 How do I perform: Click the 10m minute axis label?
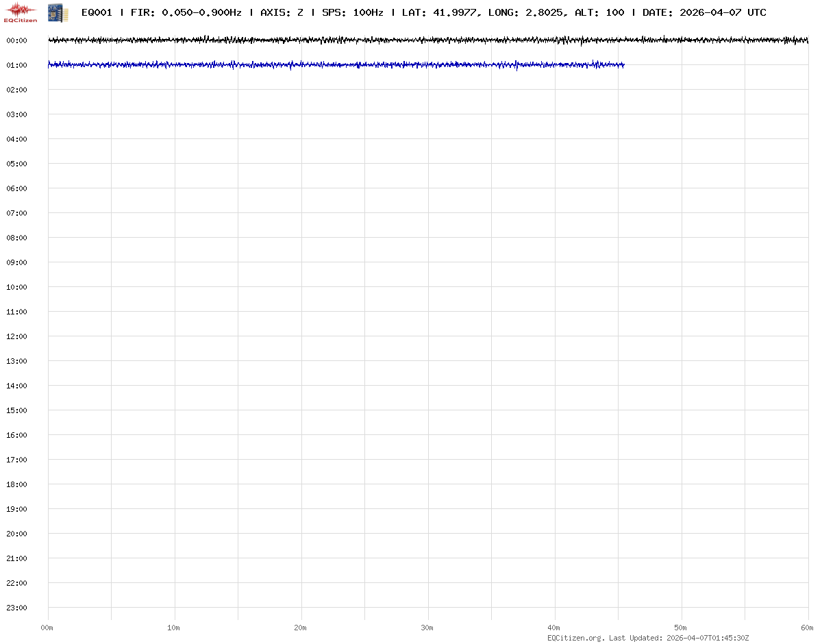[174, 628]
